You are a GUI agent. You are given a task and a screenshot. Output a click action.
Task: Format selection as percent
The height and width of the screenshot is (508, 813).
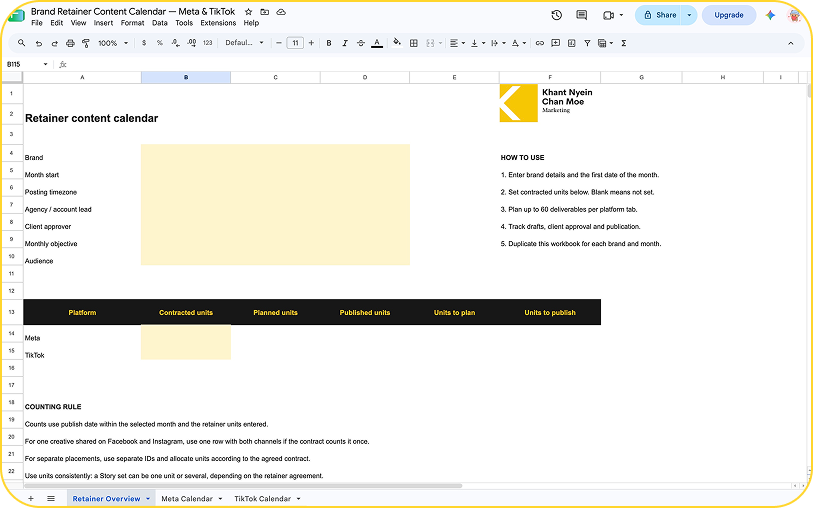160,43
